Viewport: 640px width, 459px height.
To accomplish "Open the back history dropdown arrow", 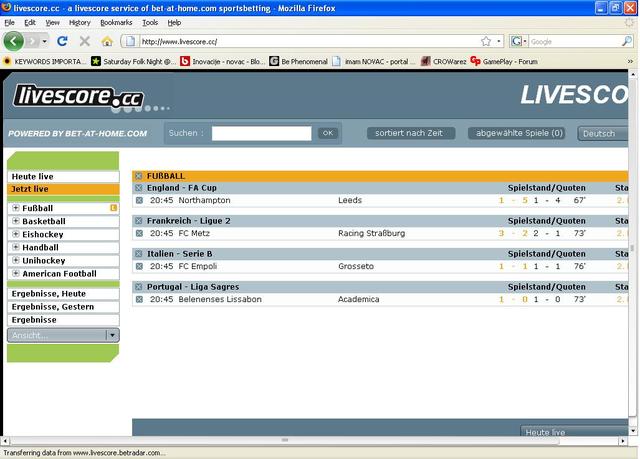I will click(x=44, y=41).
